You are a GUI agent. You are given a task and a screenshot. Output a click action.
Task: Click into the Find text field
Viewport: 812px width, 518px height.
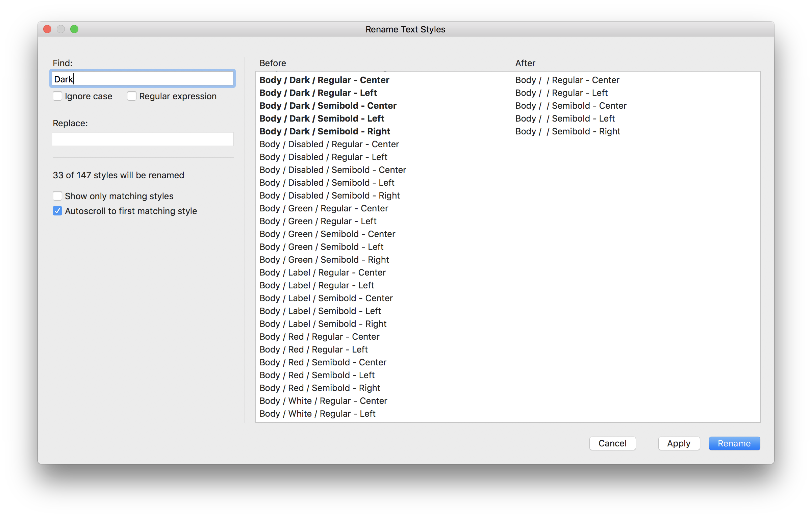click(x=142, y=79)
